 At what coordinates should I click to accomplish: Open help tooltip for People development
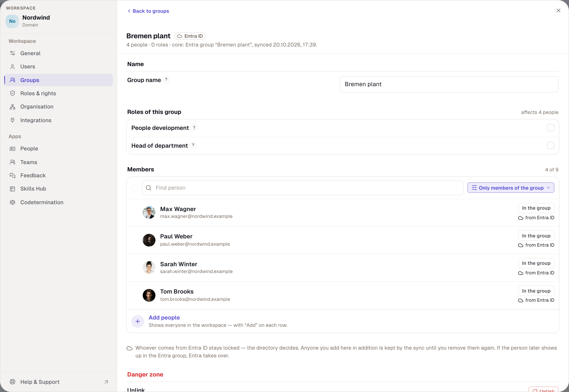coord(194,128)
